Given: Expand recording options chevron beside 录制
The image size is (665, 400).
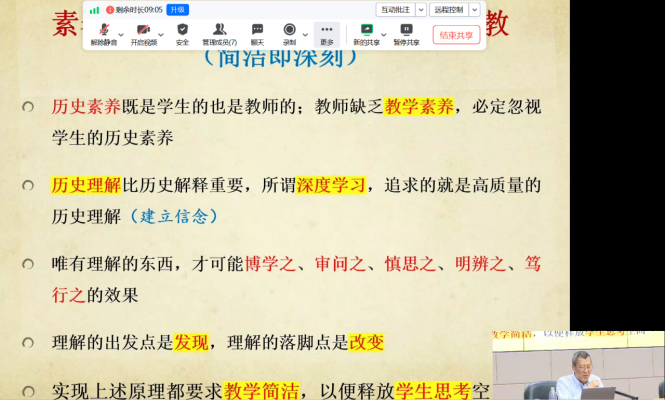Looking at the screenshot, I should coord(305,35).
